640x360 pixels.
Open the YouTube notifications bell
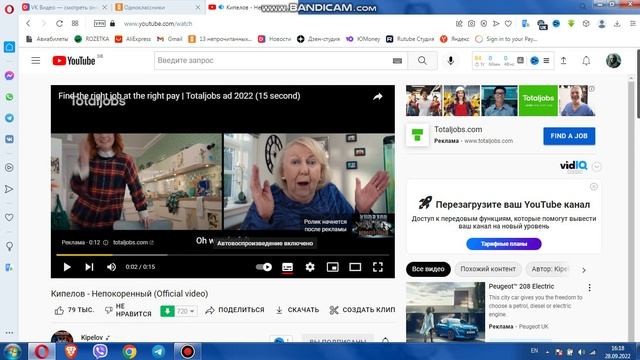[586, 61]
